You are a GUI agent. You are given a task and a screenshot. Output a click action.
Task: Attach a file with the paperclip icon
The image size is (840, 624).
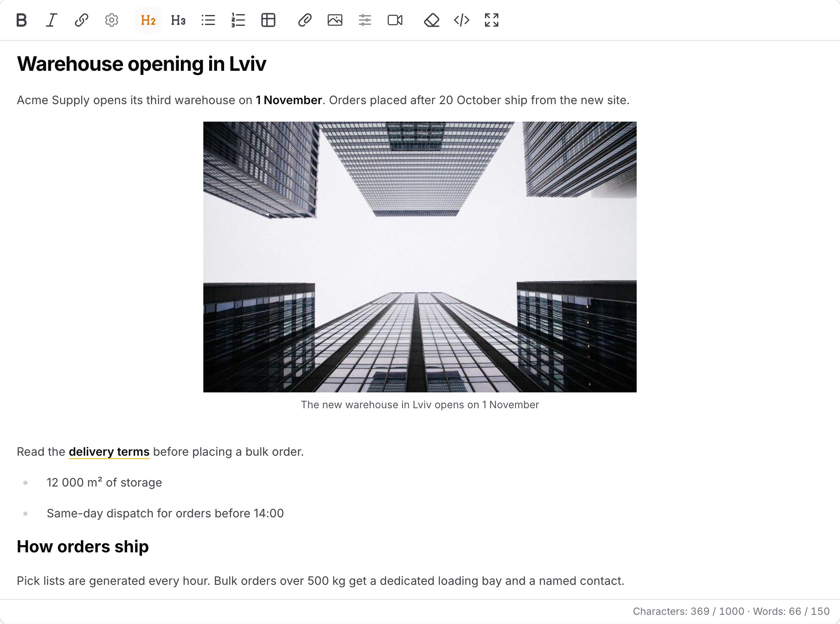[x=305, y=20]
